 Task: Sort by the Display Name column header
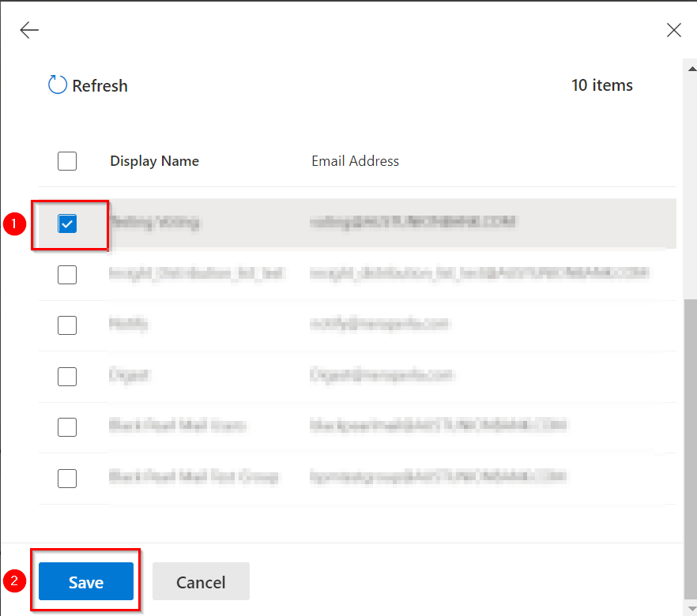[154, 161]
